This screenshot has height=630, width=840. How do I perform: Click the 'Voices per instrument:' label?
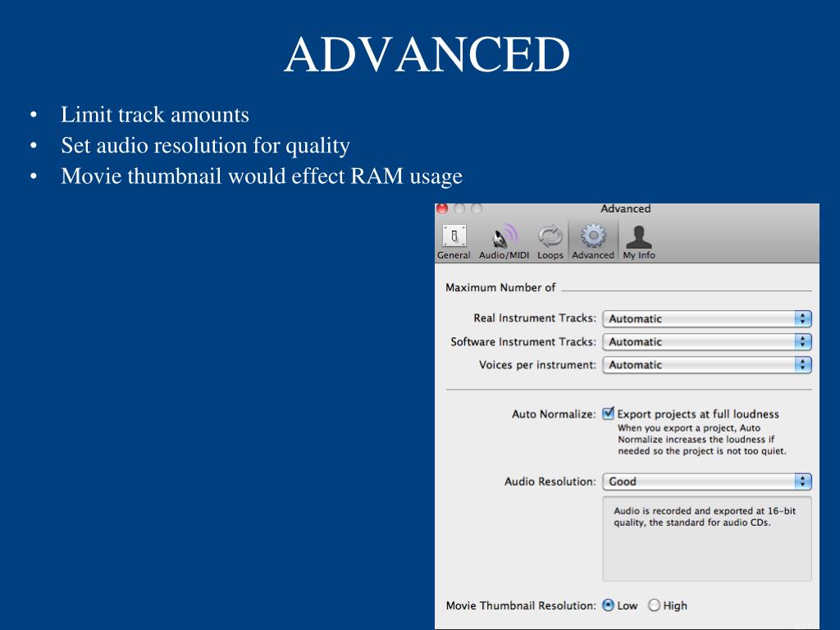pyautogui.click(x=537, y=365)
